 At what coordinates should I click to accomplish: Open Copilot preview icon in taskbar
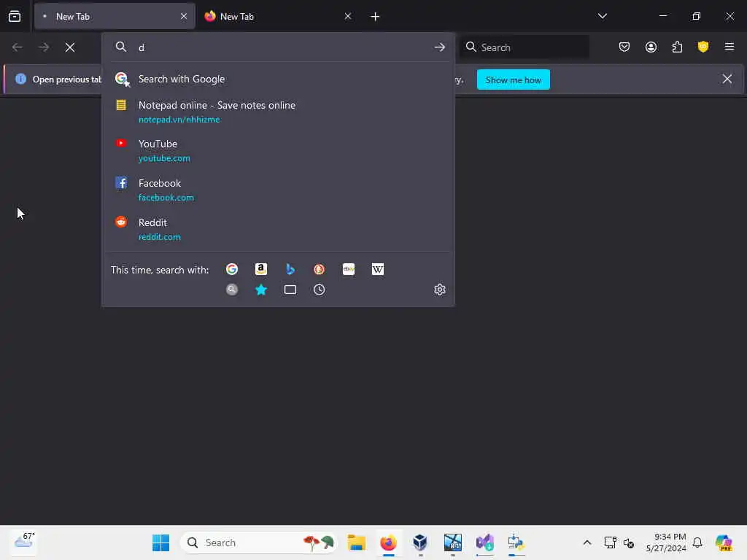[x=724, y=542]
